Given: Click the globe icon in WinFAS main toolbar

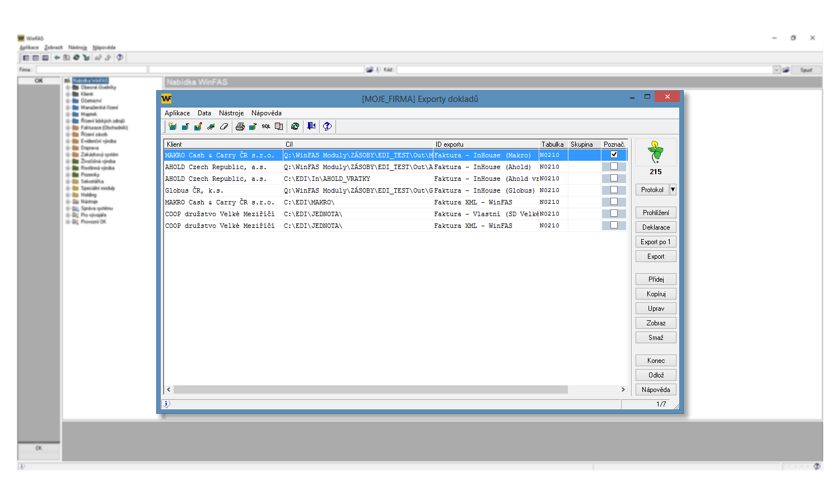Looking at the screenshot, I should [76, 58].
